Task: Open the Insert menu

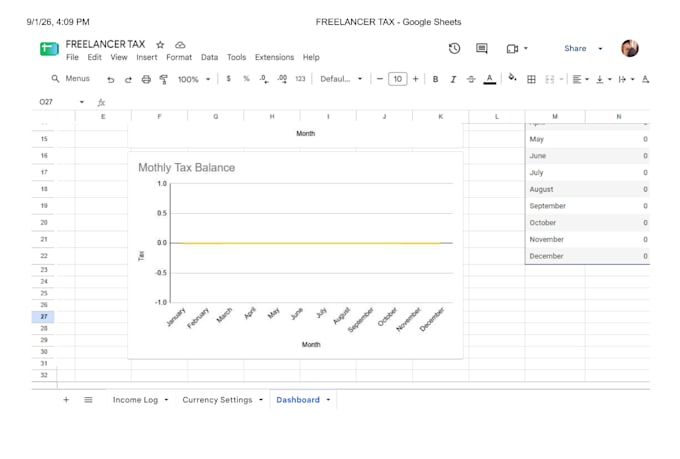Action: coord(147,57)
